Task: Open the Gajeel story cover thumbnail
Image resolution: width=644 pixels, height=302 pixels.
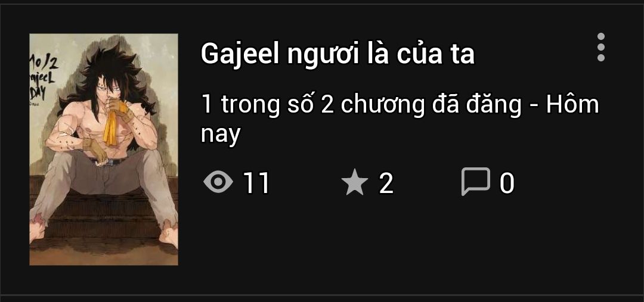Action: point(104,150)
